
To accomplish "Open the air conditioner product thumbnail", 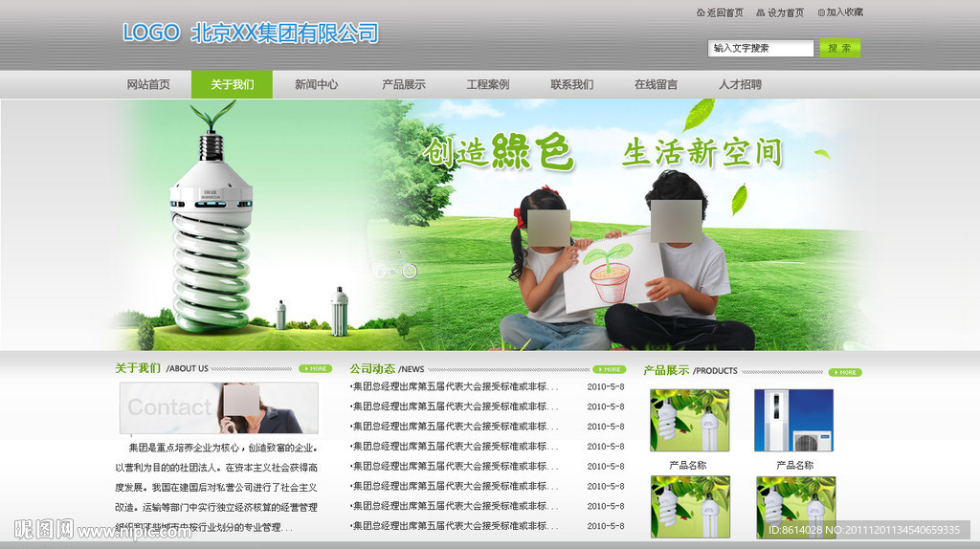I will [793, 420].
